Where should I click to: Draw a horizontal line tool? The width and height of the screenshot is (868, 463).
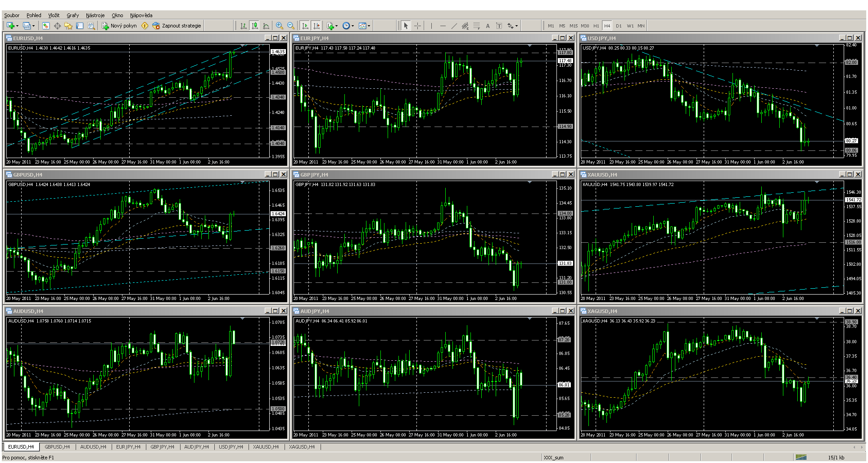click(x=443, y=26)
